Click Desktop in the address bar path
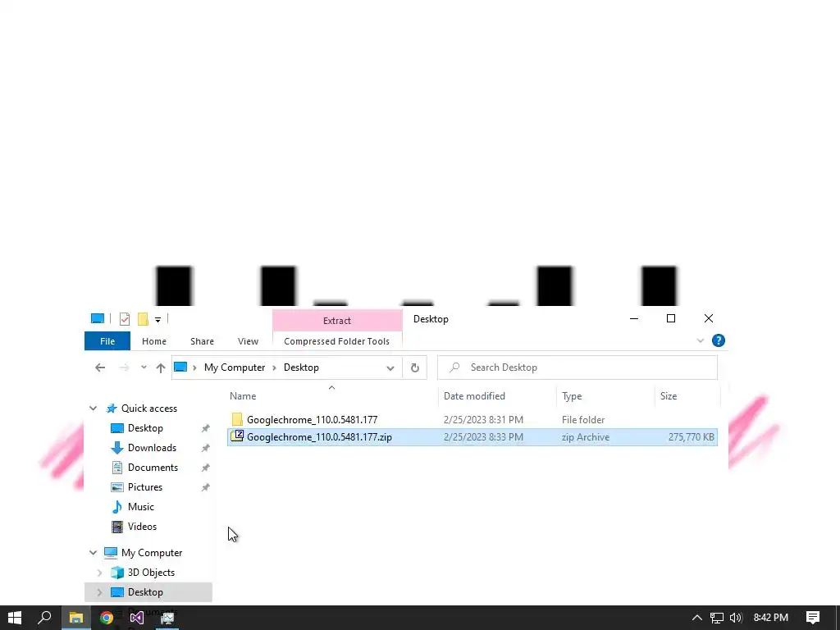The width and height of the screenshot is (840, 630). [301, 367]
